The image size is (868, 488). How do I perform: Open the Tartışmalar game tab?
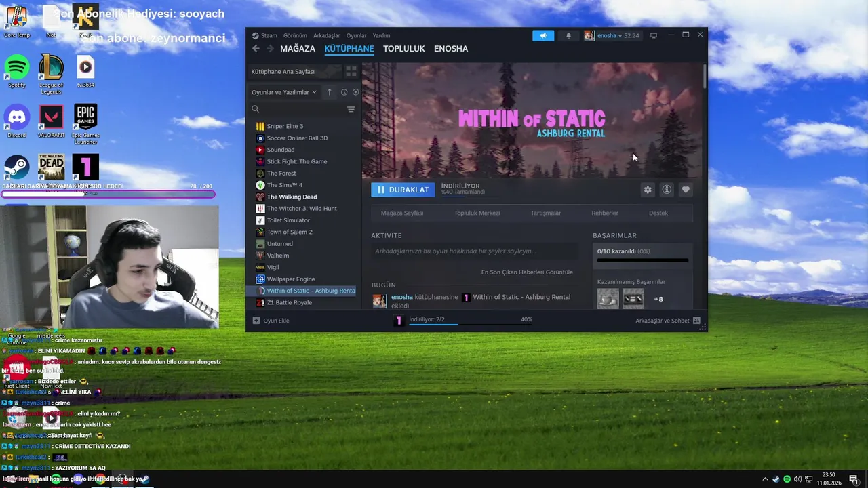tap(546, 213)
